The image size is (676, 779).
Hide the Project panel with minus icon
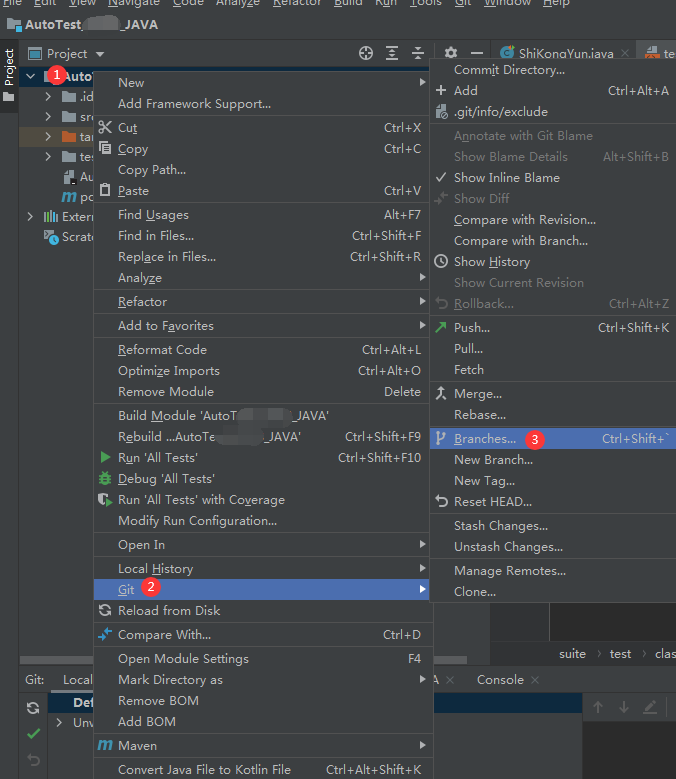point(477,53)
